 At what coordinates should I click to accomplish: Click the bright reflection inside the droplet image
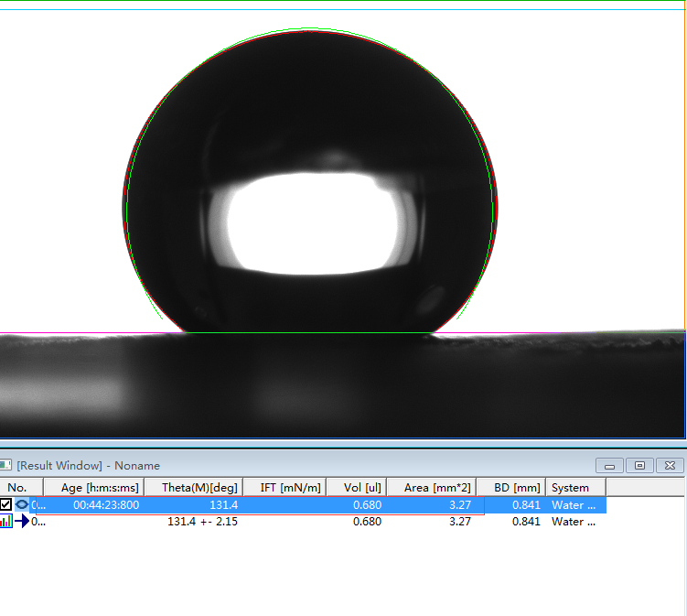(x=311, y=224)
